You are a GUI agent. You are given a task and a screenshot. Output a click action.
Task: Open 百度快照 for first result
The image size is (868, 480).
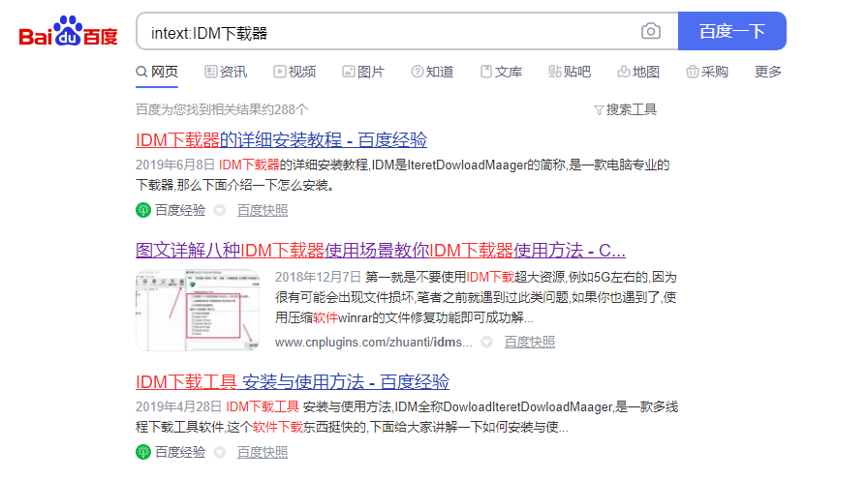[x=263, y=210]
